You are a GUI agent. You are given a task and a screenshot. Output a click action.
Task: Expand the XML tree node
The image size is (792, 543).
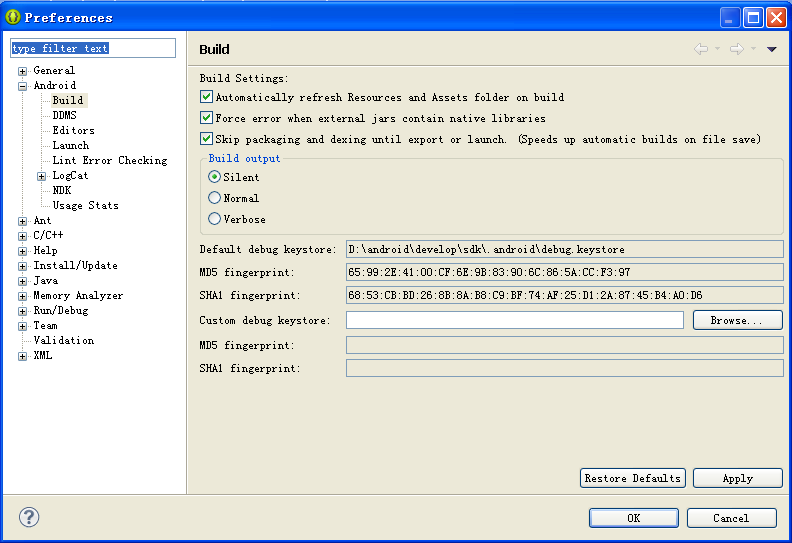point(22,357)
